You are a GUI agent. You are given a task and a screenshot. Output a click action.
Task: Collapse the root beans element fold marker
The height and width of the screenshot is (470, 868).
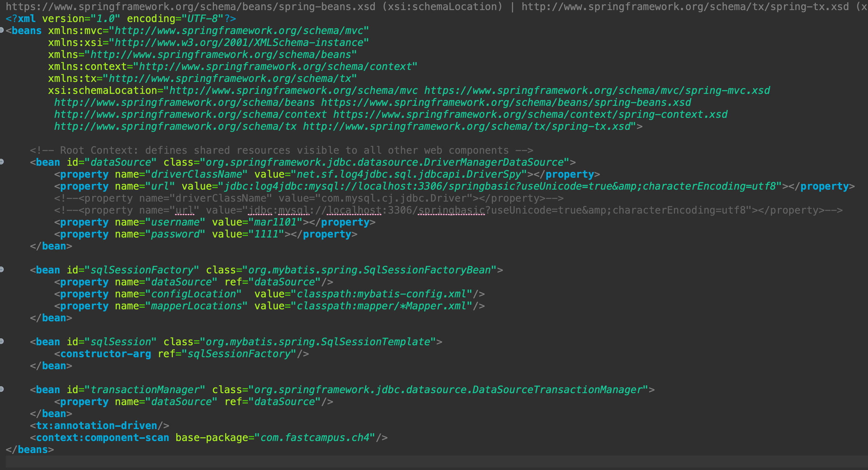[x=2, y=30]
